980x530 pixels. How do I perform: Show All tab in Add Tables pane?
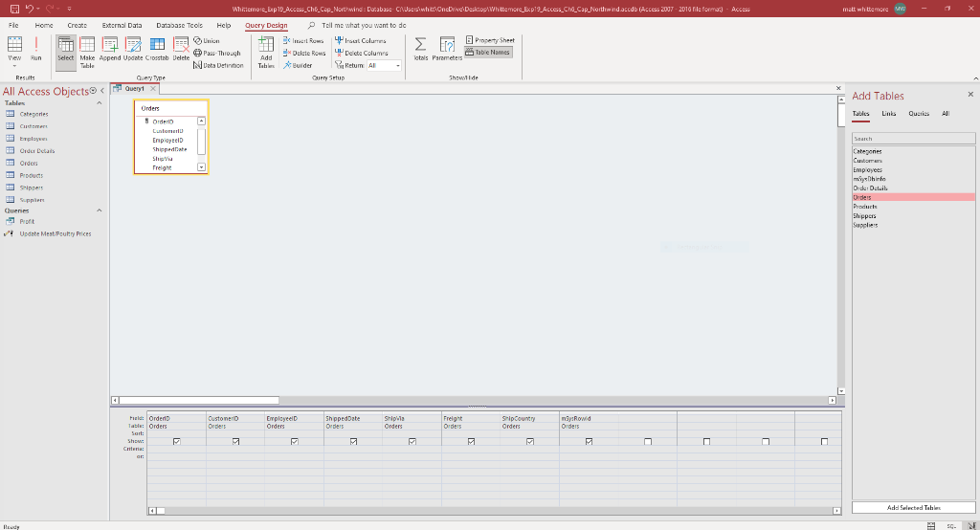click(946, 114)
